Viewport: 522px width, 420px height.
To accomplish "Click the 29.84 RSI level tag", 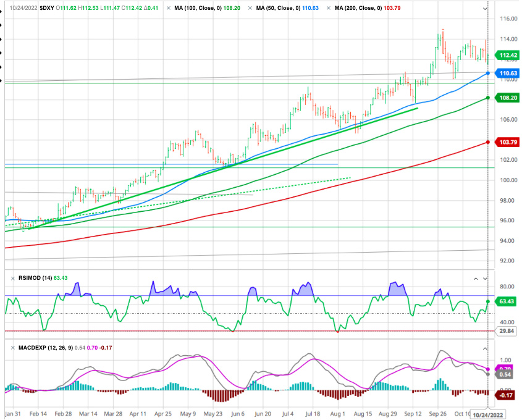I will pos(506,331).
